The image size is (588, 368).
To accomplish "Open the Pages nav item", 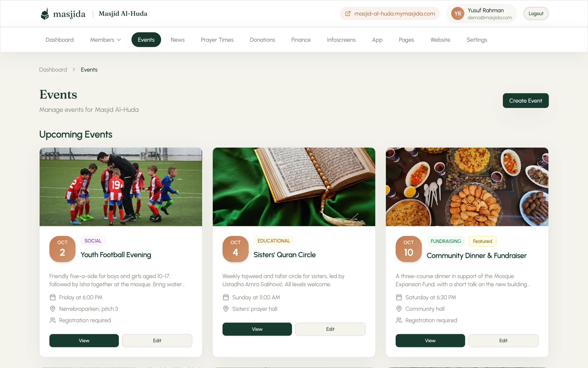I will point(406,40).
